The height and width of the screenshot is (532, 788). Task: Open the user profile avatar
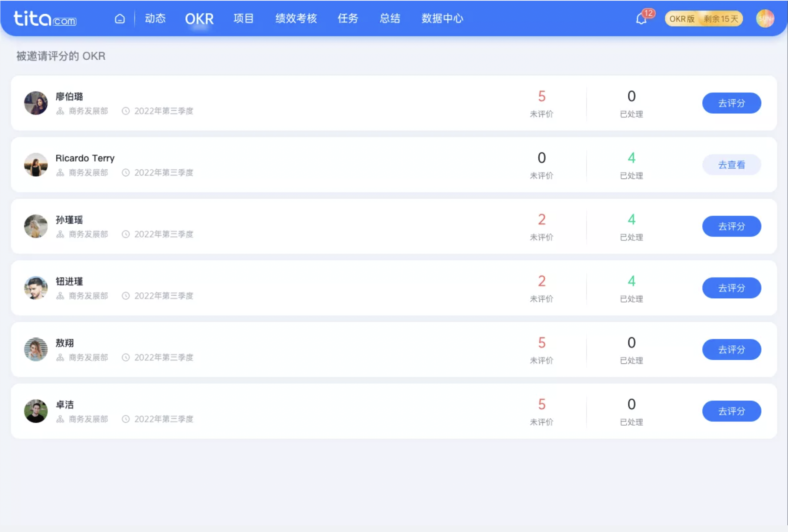(765, 19)
